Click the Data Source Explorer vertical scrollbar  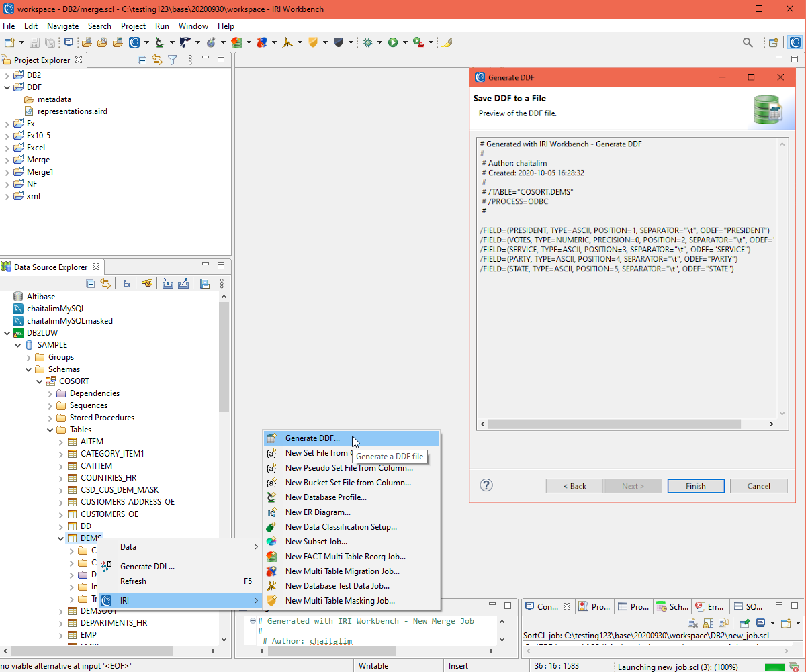224,356
